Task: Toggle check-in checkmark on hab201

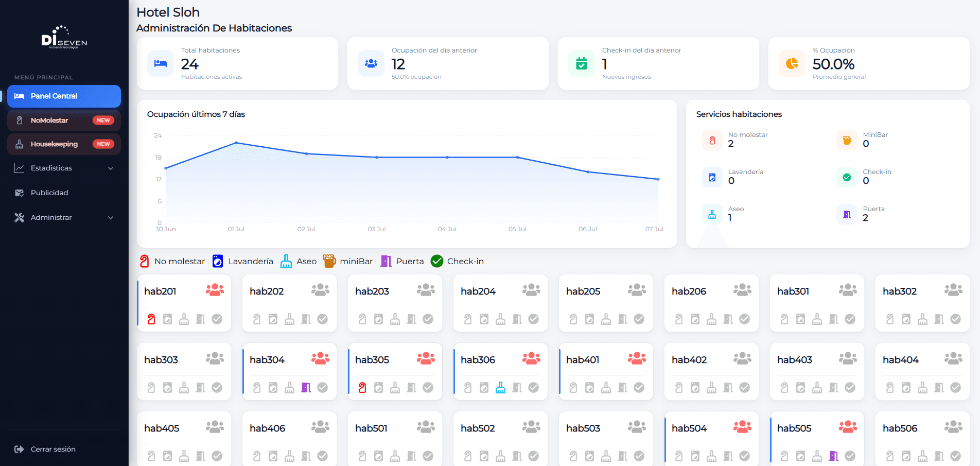Action: click(x=217, y=319)
